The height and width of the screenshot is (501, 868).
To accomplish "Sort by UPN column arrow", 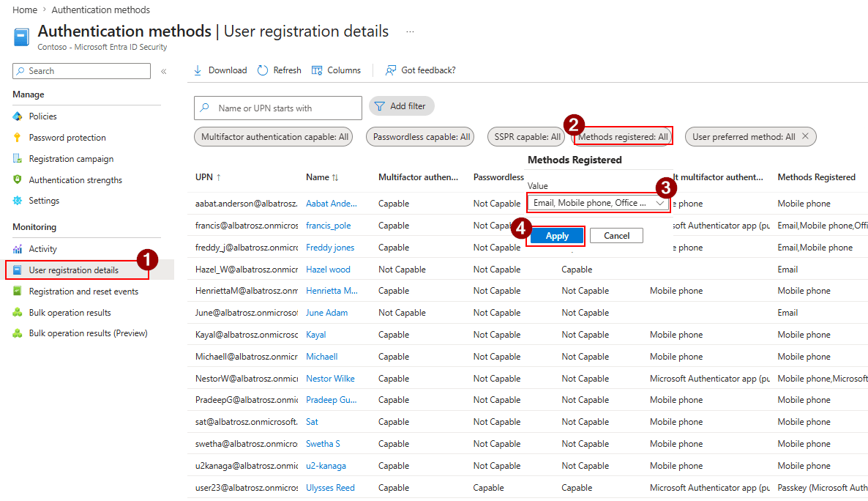I will click(219, 177).
